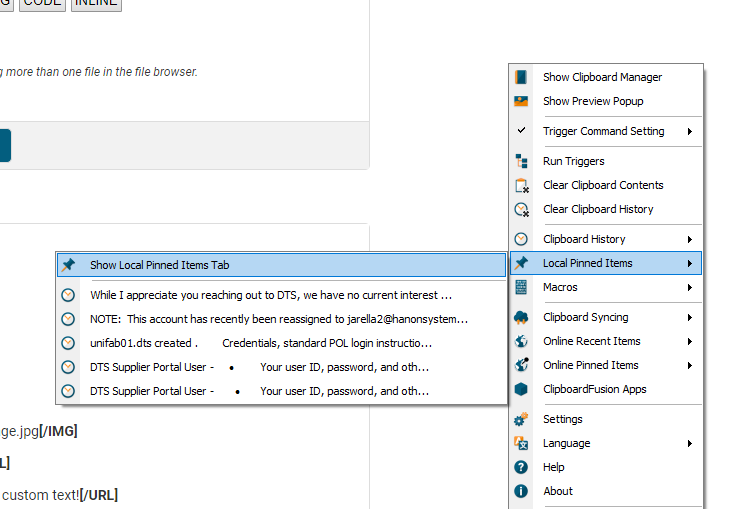This screenshot has height=509, width=737.
Task: Click the About info icon
Action: tap(521, 491)
